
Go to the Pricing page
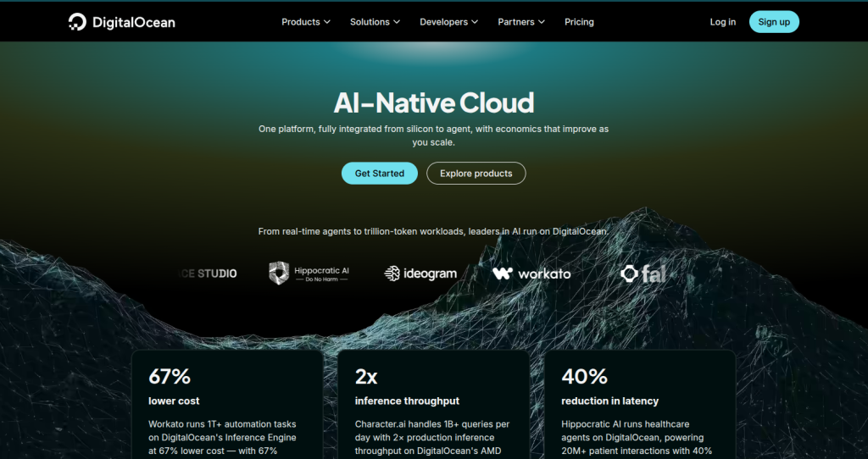coord(579,22)
